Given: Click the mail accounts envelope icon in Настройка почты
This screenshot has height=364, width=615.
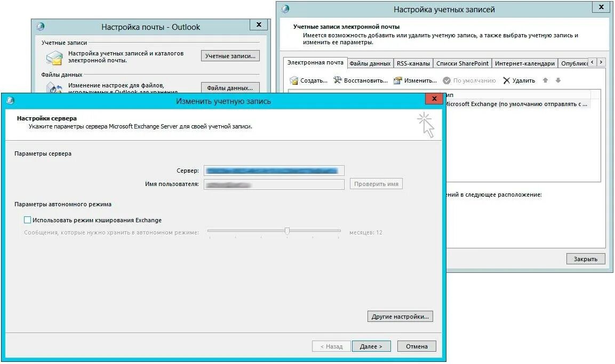Looking at the screenshot, I should pyautogui.click(x=54, y=58).
